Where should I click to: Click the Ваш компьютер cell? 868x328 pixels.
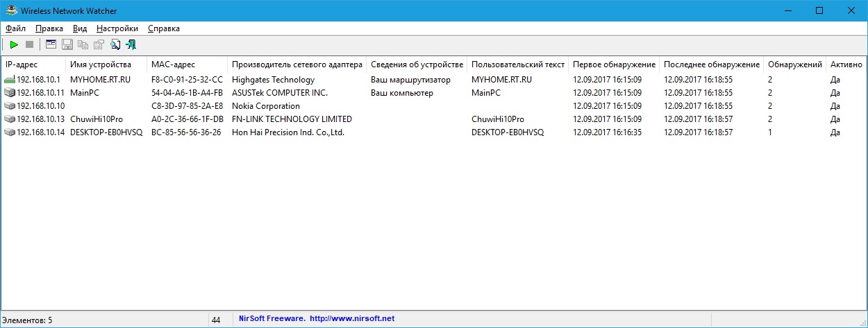pyautogui.click(x=402, y=93)
